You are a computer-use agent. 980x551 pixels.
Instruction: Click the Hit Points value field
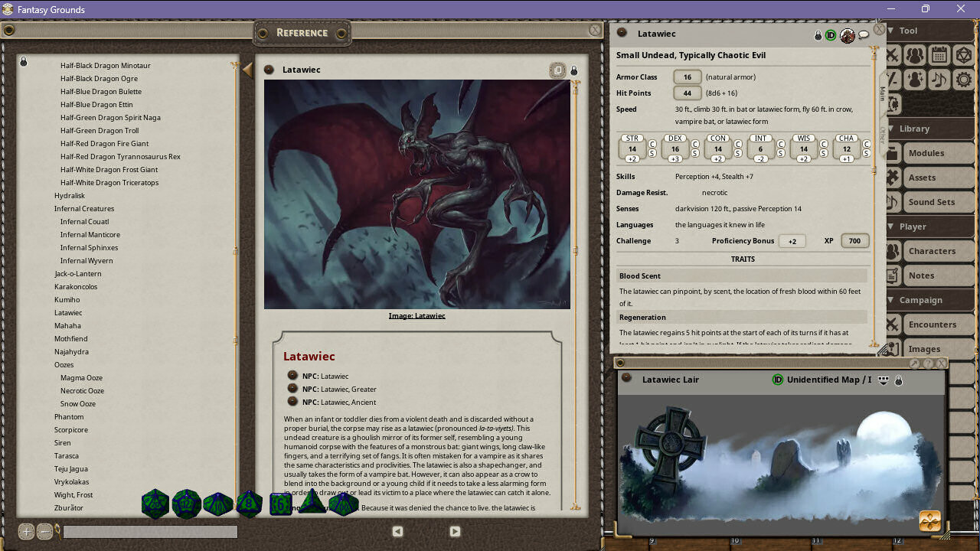coord(687,93)
